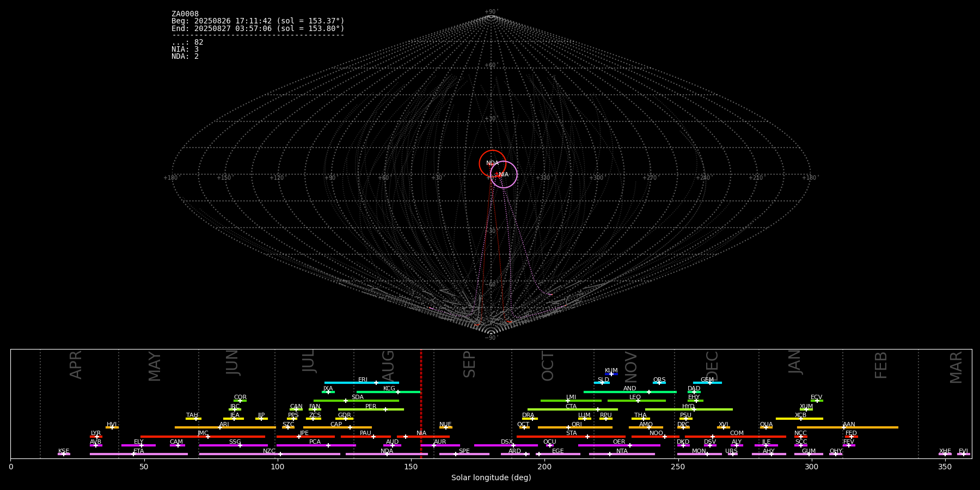
Task: Click the QUA shower label
Action: coord(767,424)
